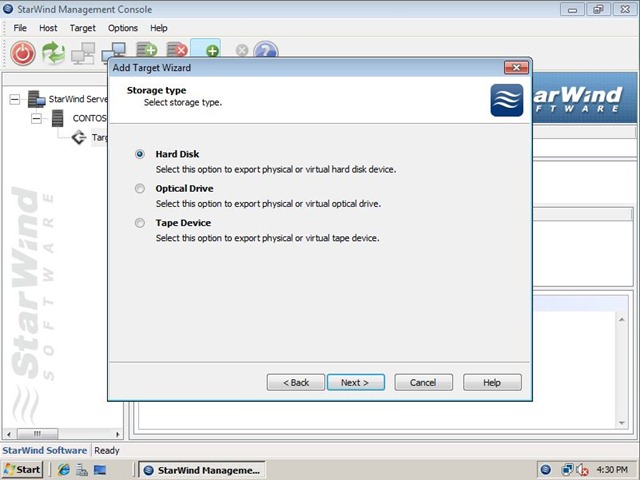Click the server manager quick launch icon
Image resolution: width=640 pixels, height=480 pixels.
coord(82,470)
